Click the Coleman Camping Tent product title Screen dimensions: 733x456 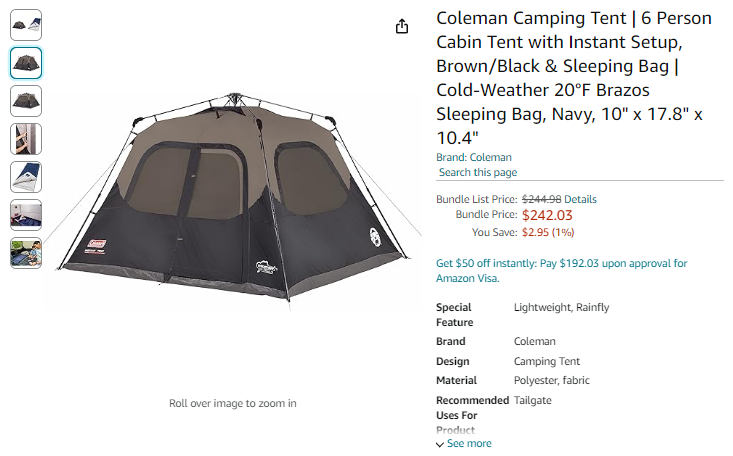click(x=574, y=78)
